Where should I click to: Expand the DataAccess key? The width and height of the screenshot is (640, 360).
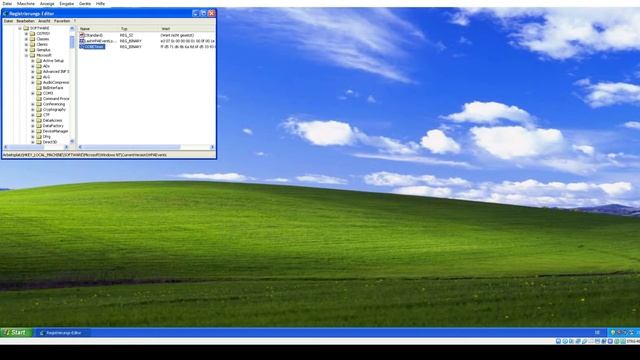tap(33, 121)
